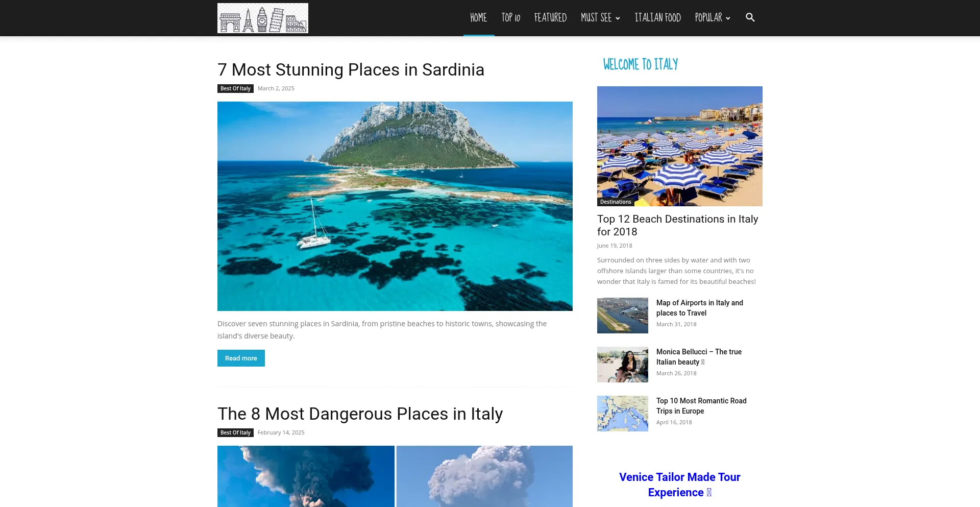Open the Monica Bellucci thumbnail image
Screen dimensions: 980x507
(x=623, y=365)
